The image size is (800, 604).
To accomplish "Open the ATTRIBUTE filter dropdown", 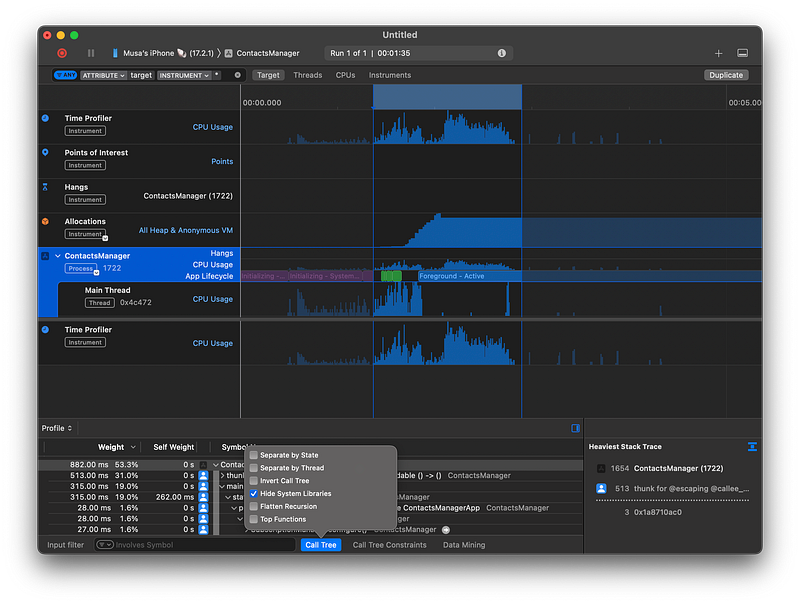I will tap(103, 75).
